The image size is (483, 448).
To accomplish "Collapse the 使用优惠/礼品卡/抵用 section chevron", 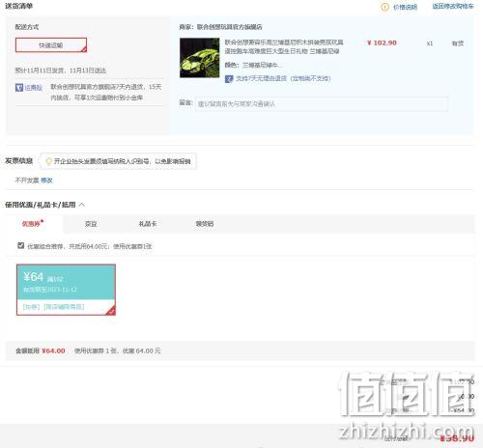I will coord(82,205).
